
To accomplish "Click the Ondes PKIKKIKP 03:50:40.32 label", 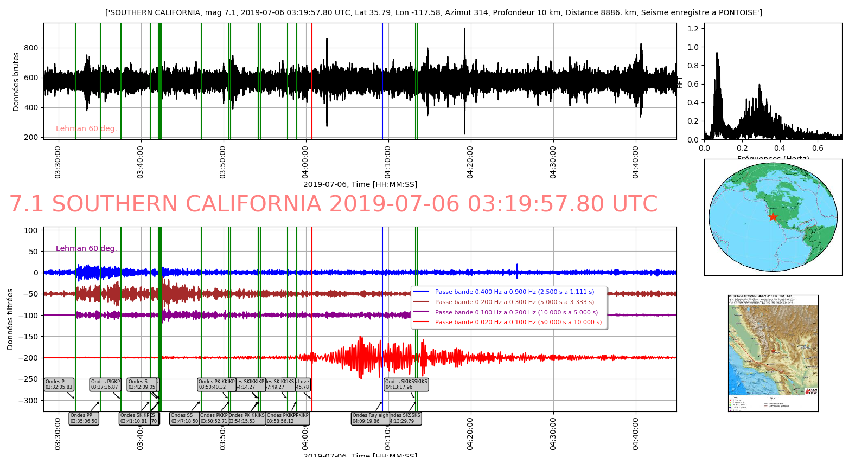I will point(216,384).
